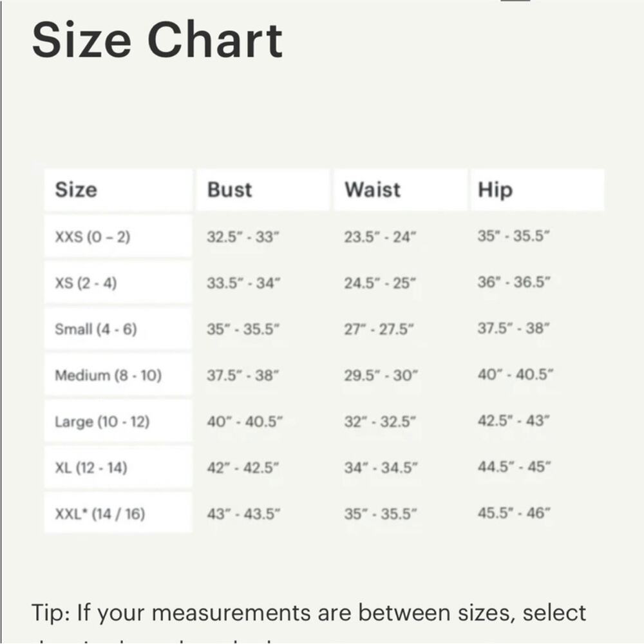Viewport: 644px width, 644px height.
Task: Click the Tip text about between sizes
Action: point(309,612)
